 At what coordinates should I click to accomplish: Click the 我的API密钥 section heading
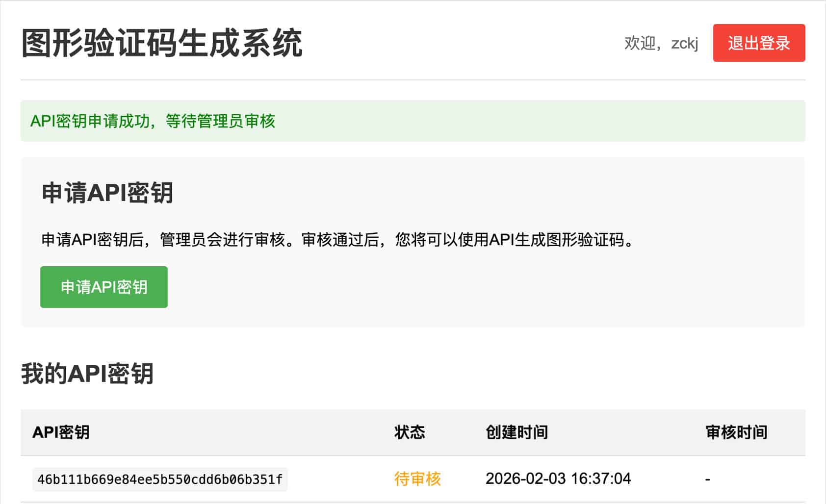(87, 374)
